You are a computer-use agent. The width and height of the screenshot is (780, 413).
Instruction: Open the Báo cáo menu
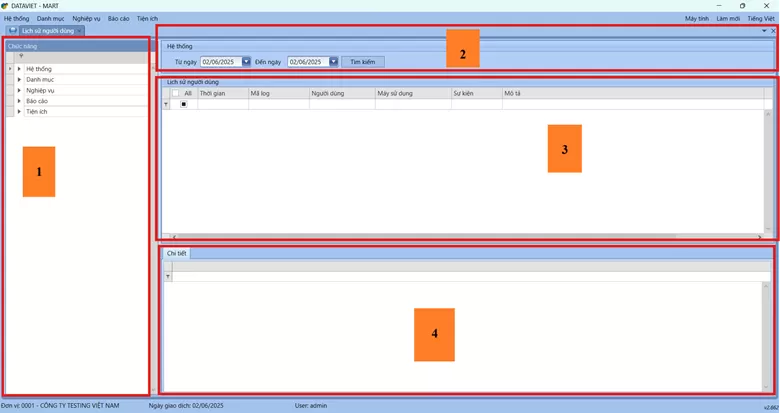pos(118,19)
